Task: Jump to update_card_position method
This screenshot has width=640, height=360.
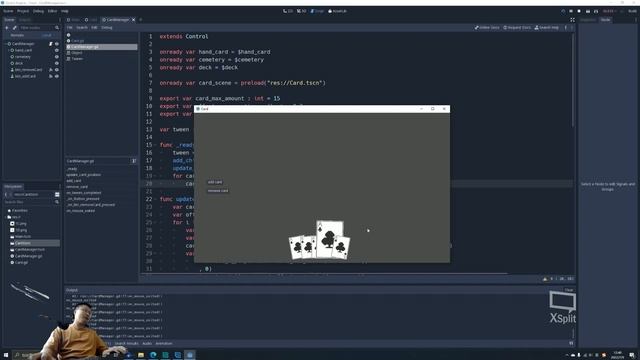Action: (x=84, y=175)
